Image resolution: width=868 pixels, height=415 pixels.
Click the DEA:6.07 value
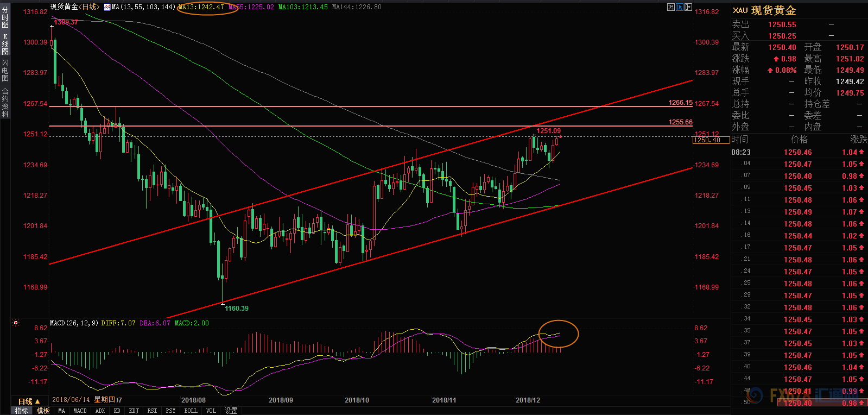tap(155, 323)
